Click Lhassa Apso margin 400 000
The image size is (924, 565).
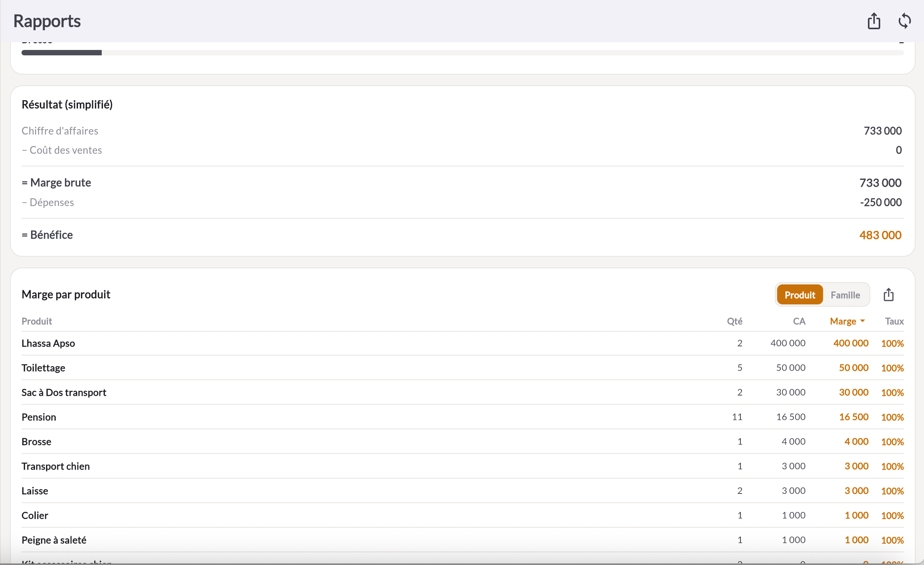click(851, 343)
